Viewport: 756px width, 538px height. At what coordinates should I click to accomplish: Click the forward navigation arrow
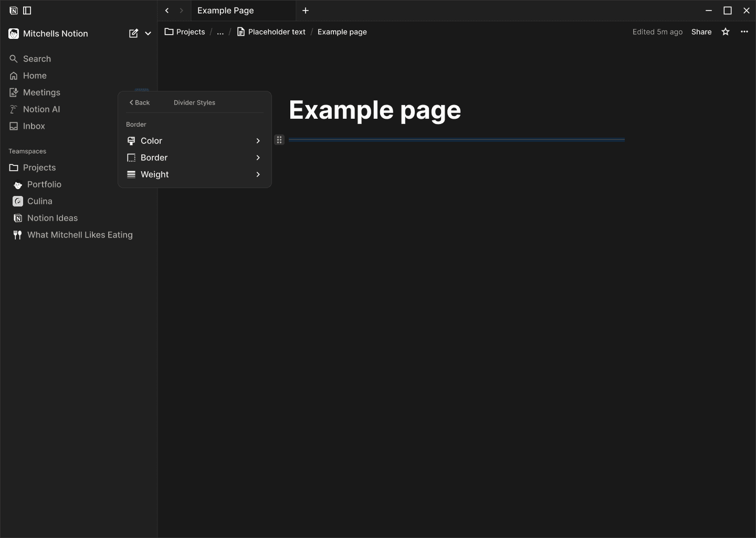181,10
